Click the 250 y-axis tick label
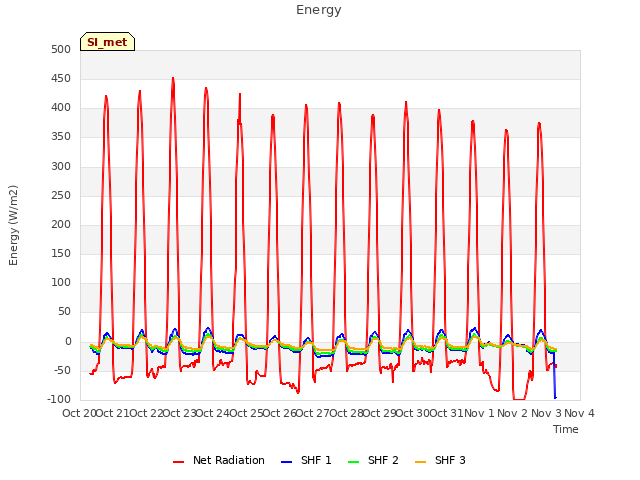640x480 pixels. 61,195
